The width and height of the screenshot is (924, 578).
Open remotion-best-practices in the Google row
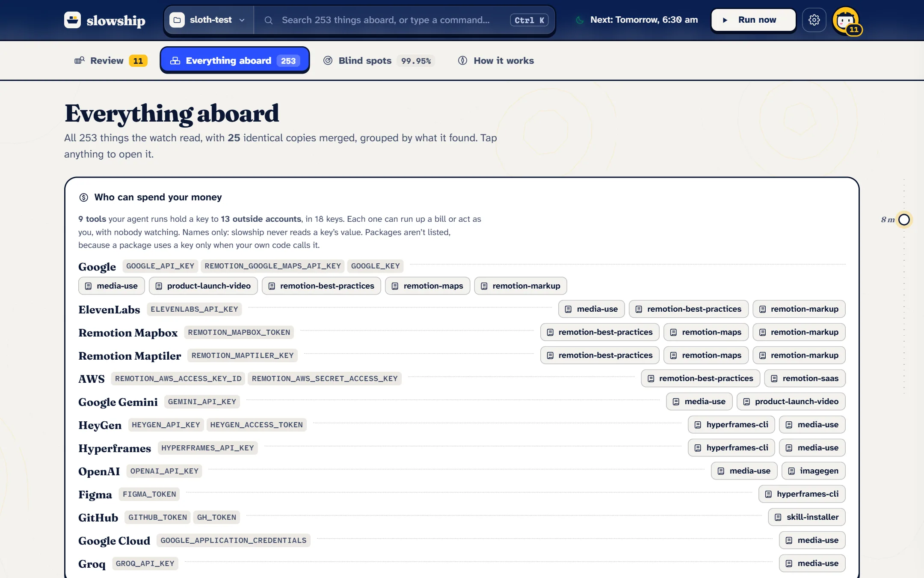[321, 286]
